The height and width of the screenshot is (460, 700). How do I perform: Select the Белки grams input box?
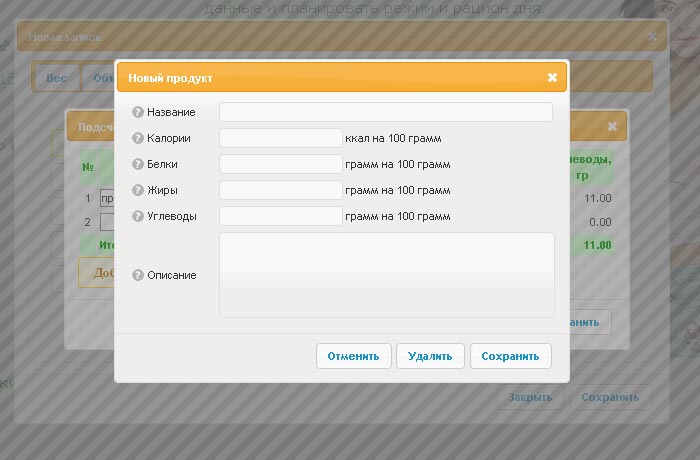(x=281, y=164)
